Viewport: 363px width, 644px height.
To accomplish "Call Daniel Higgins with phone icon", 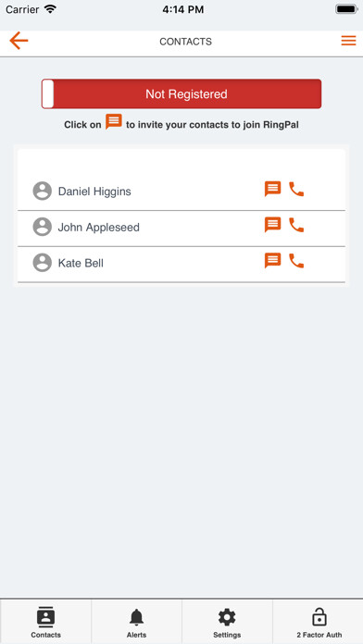I will coord(296,190).
